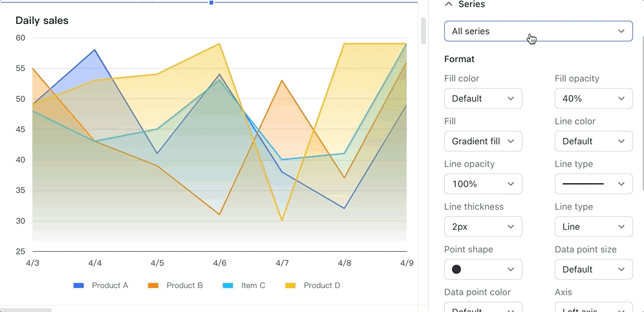This screenshot has width=644, height=312.
Task: Select the Daily sales chart title
Action: [x=42, y=21]
